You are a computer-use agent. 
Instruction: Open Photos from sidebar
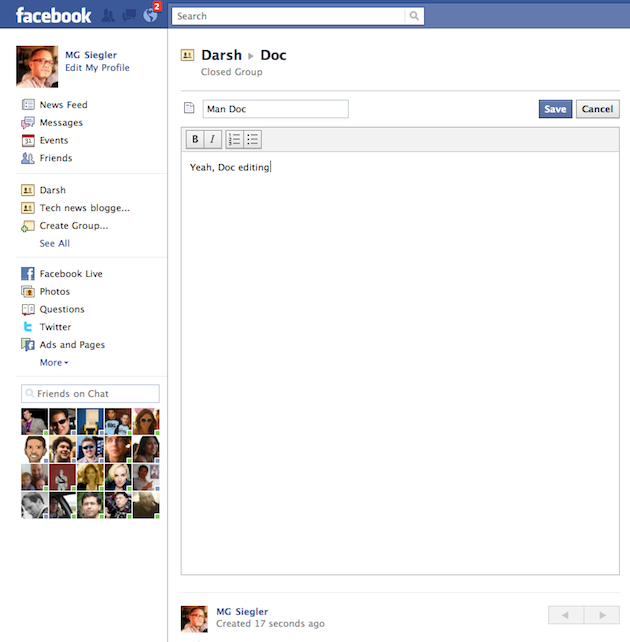[x=55, y=292]
